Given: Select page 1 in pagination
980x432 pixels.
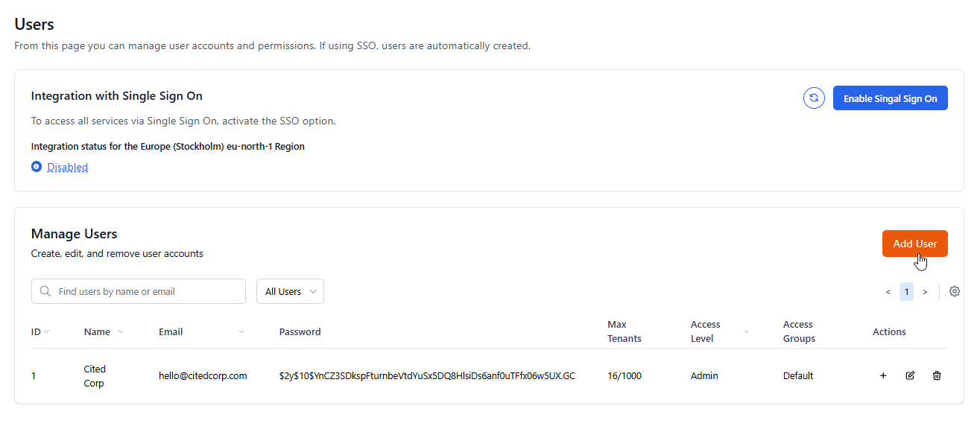Looking at the screenshot, I should (906, 291).
